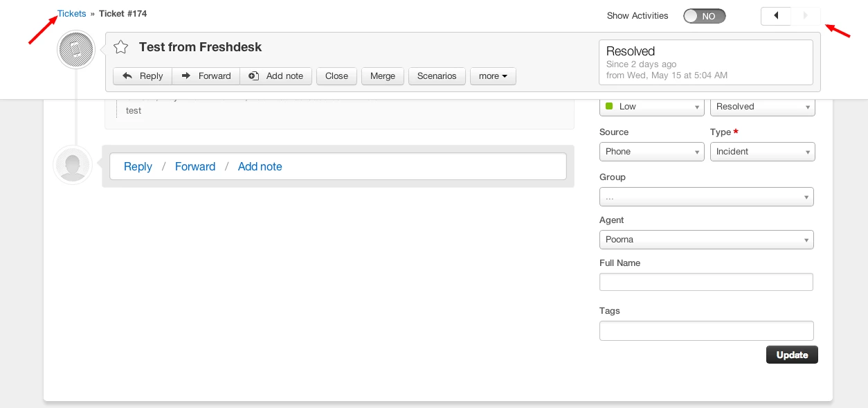Screen dimensions: 868x408
Task: Open the Type dropdown showing Incident
Action: (x=763, y=152)
